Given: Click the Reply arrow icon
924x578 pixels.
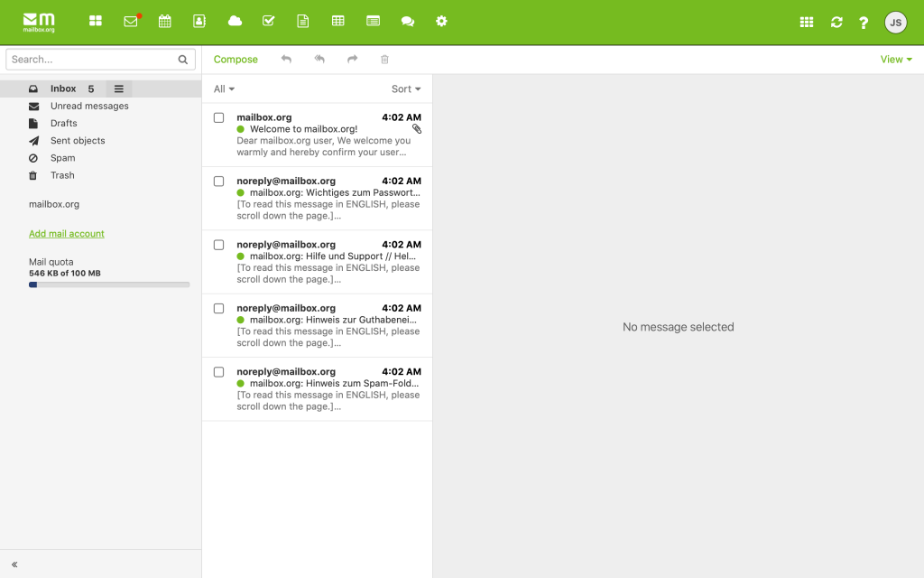Looking at the screenshot, I should 286,59.
